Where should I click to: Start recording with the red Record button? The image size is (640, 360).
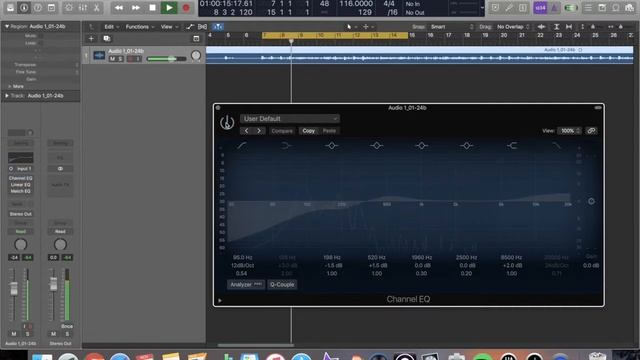click(186, 7)
